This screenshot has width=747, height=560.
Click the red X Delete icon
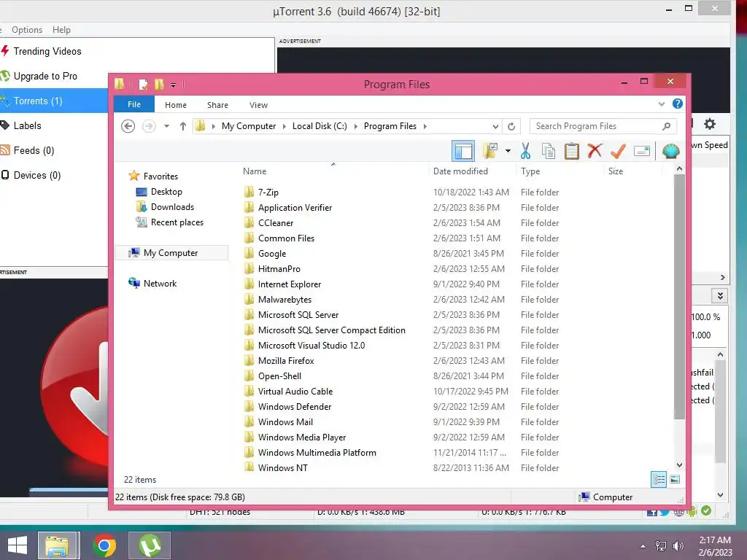tap(595, 151)
